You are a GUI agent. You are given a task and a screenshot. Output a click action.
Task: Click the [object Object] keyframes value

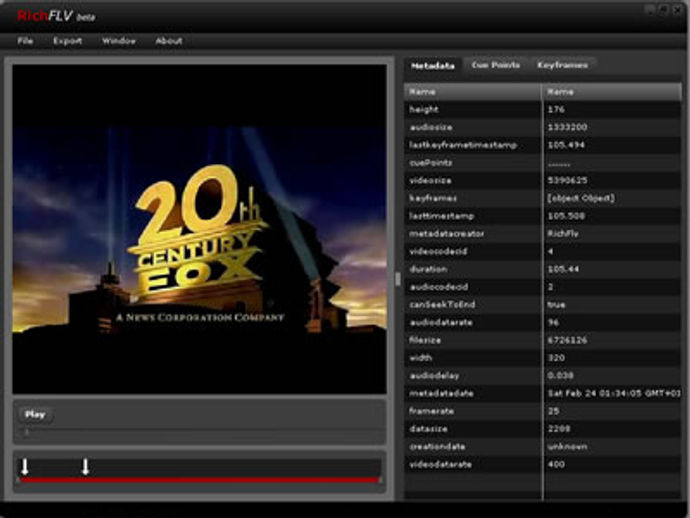tap(581, 198)
